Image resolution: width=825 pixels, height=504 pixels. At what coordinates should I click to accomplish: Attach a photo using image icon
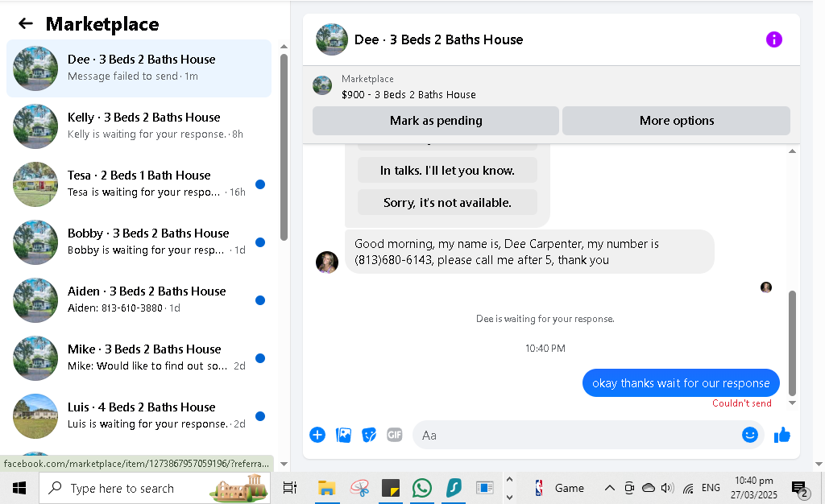[343, 435]
